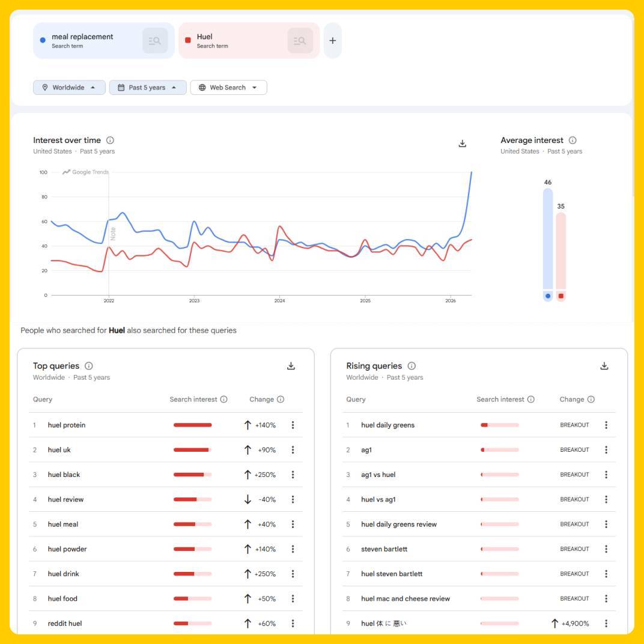Click the 2024 label on chart axis
Viewport: 644px width, 644px height.
(x=280, y=300)
